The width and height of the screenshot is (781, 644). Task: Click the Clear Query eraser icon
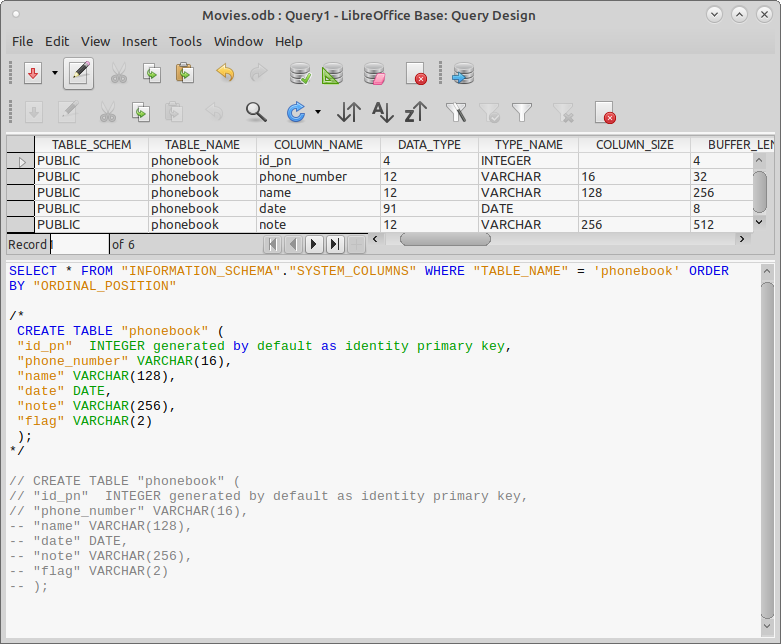click(x=375, y=74)
